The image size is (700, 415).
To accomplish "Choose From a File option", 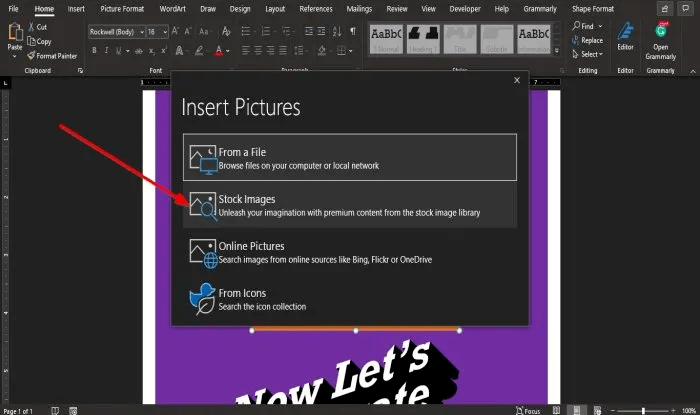I will click(x=350, y=157).
